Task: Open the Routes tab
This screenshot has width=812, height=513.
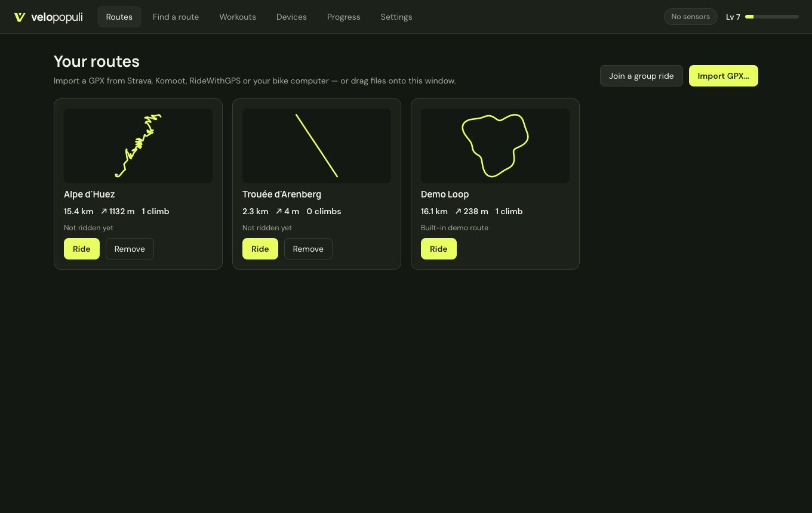Action: click(x=119, y=17)
